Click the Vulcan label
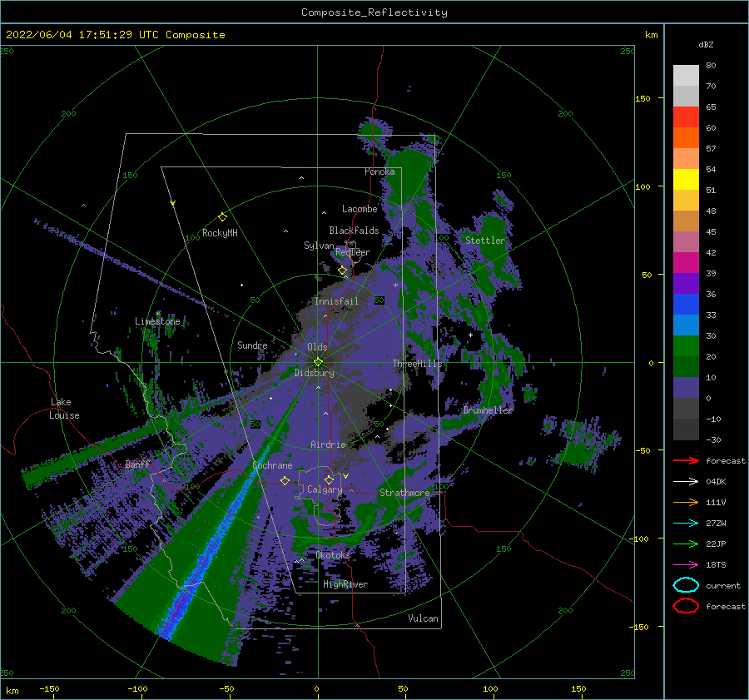Viewport: 749px width, 700px height. pos(424,618)
